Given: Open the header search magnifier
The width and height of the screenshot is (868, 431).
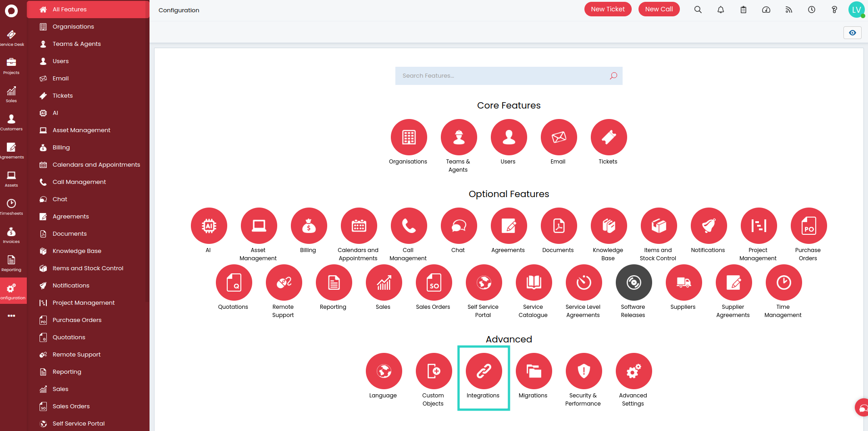Looking at the screenshot, I should tap(698, 10).
